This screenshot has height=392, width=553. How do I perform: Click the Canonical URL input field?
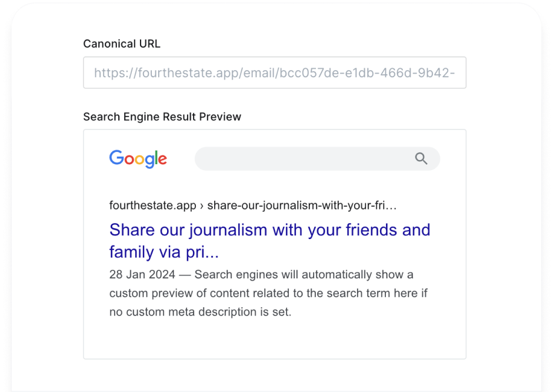[275, 72]
